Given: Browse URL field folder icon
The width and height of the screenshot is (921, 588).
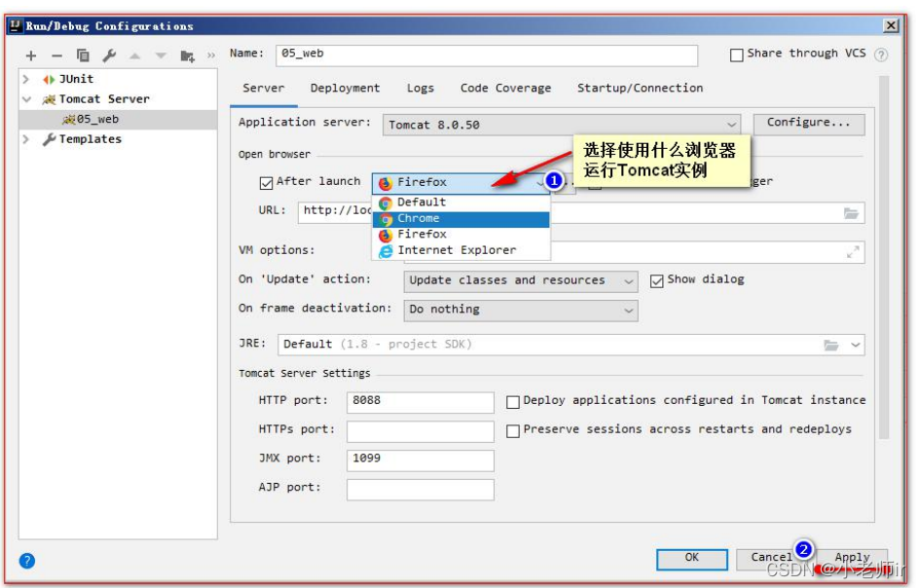Looking at the screenshot, I should [851, 213].
